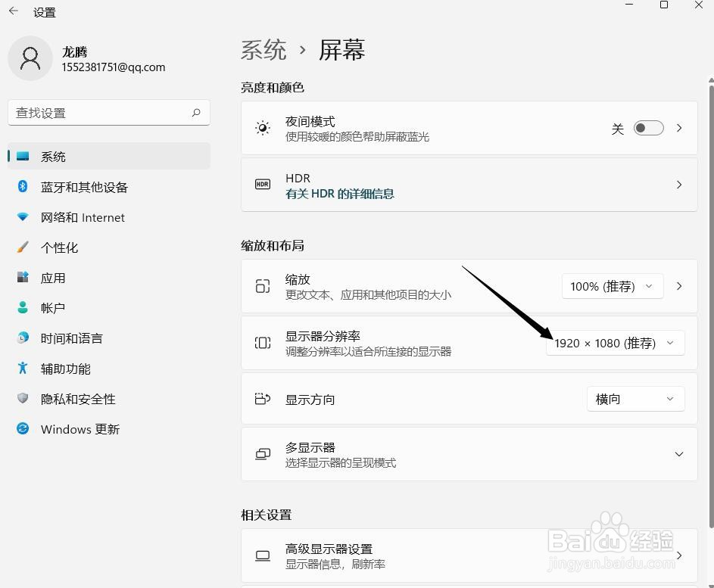
Task: Click the person icon beside 帐户
Action: coord(22,308)
